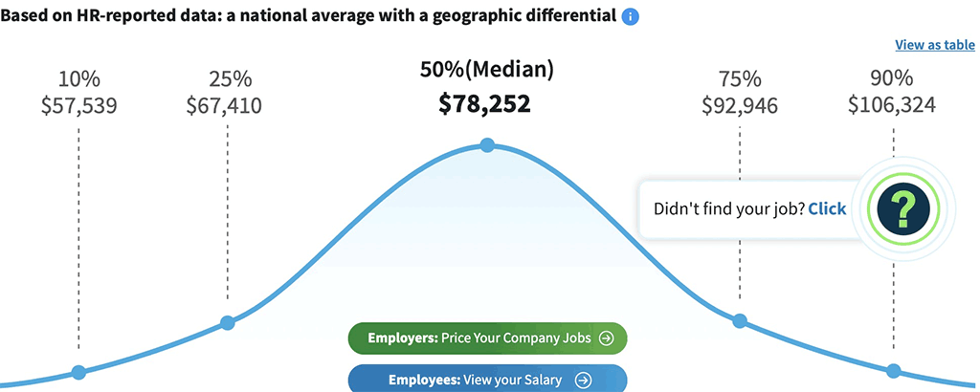This screenshot has height=392, width=980.
Task: Click the 10% $57,539 percentile label
Action: (79, 93)
